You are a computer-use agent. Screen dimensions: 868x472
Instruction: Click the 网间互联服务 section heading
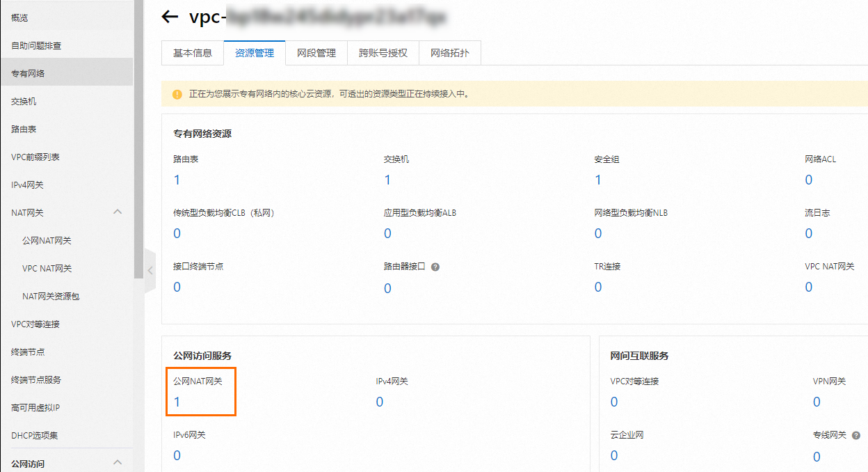point(639,356)
